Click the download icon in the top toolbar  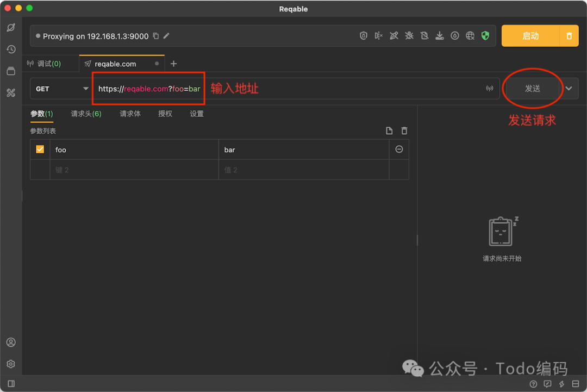[440, 36]
